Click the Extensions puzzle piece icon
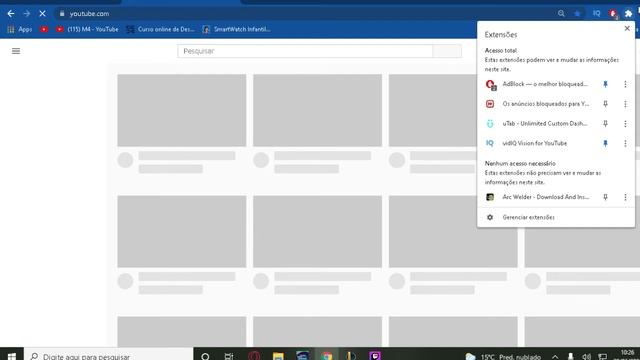Viewport: 640px width, 360px height. click(x=629, y=13)
